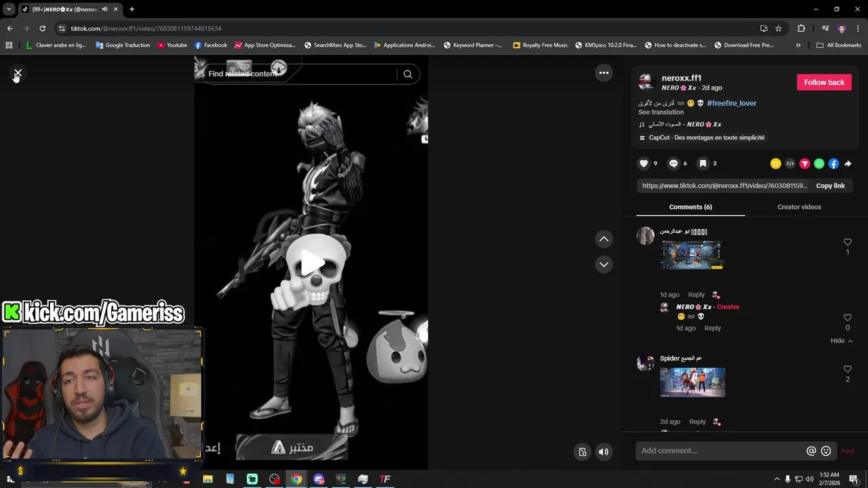Focus the Find related content search box
The height and width of the screenshot is (488, 868).
298,74
